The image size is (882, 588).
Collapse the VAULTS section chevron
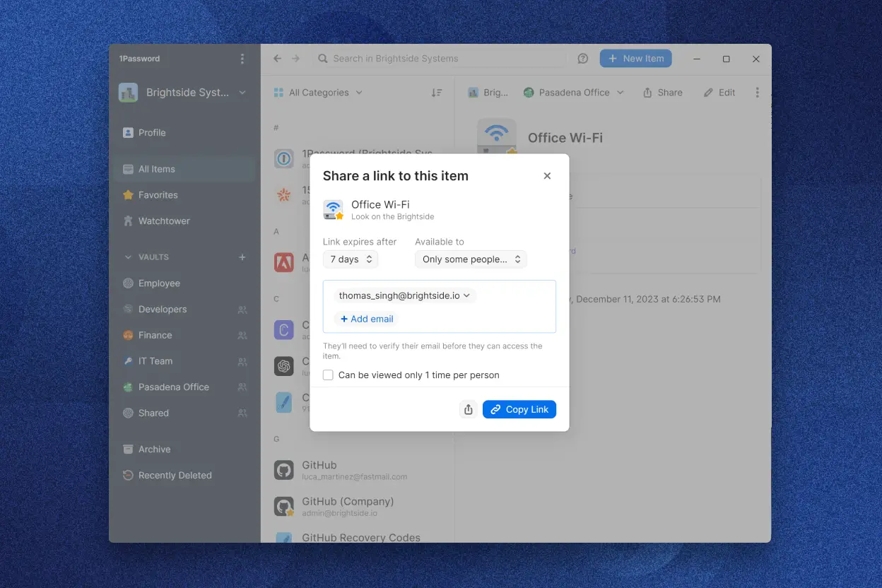tap(128, 257)
